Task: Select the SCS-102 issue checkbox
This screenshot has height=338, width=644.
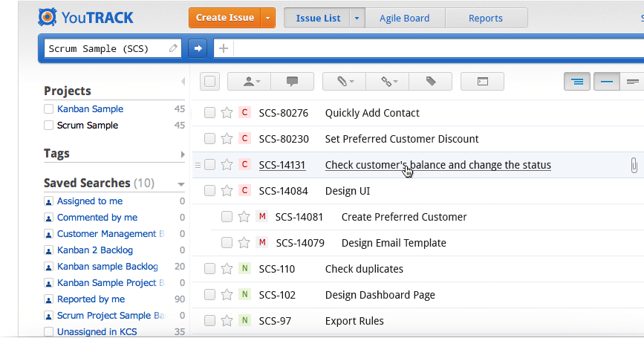Action: [x=209, y=294]
